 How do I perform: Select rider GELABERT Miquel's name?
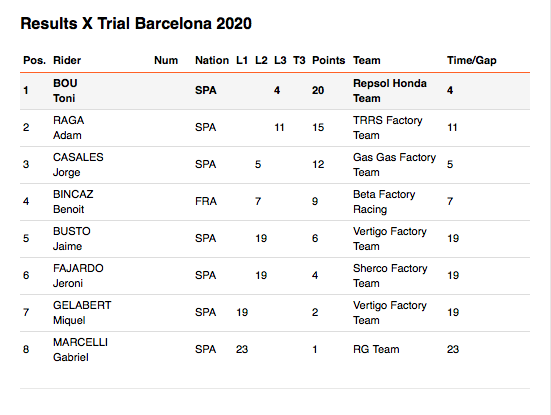[x=82, y=312]
